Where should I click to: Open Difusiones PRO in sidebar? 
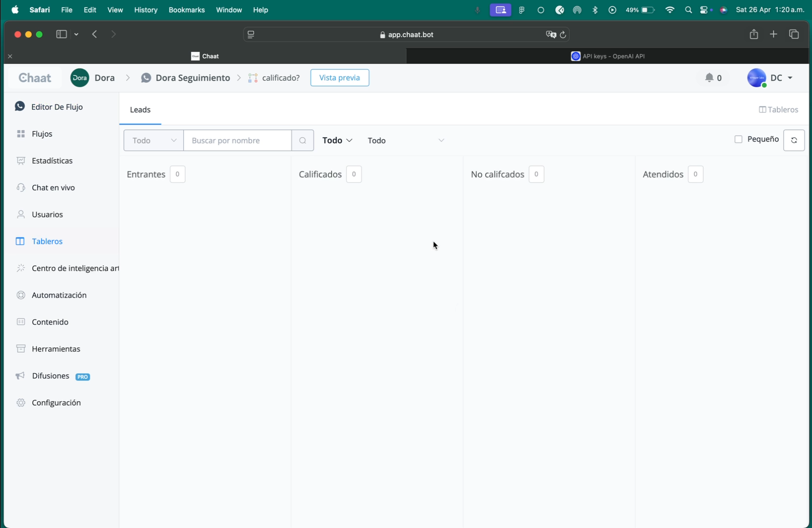click(x=51, y=376)
